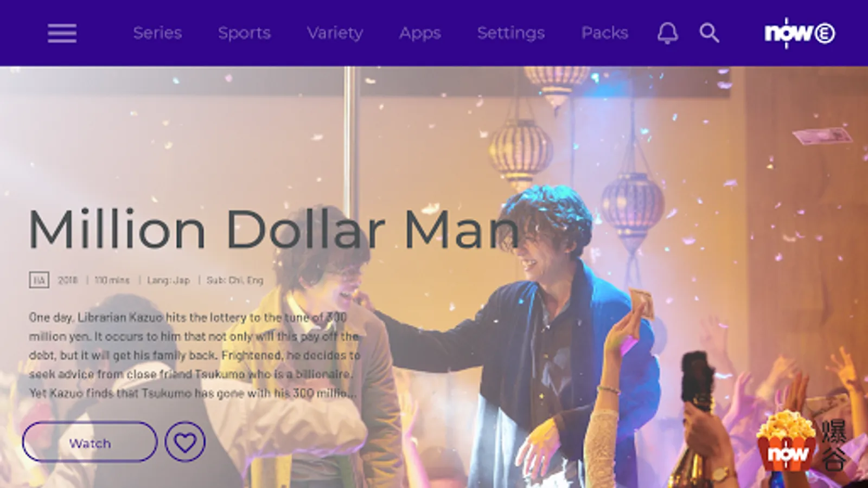
Task: Open the Packs section
Action: click(604, 33)
